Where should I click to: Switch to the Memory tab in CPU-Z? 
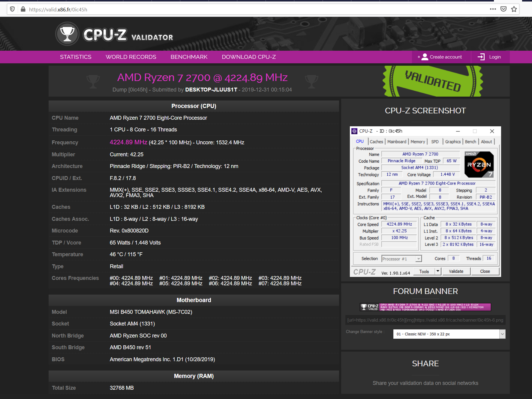pos(418,141)
